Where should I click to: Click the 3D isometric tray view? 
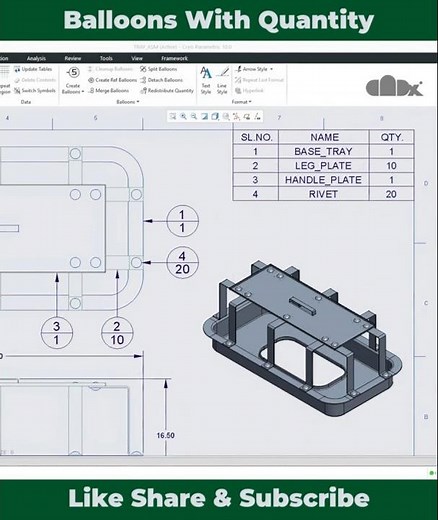[x=302, y=338]
